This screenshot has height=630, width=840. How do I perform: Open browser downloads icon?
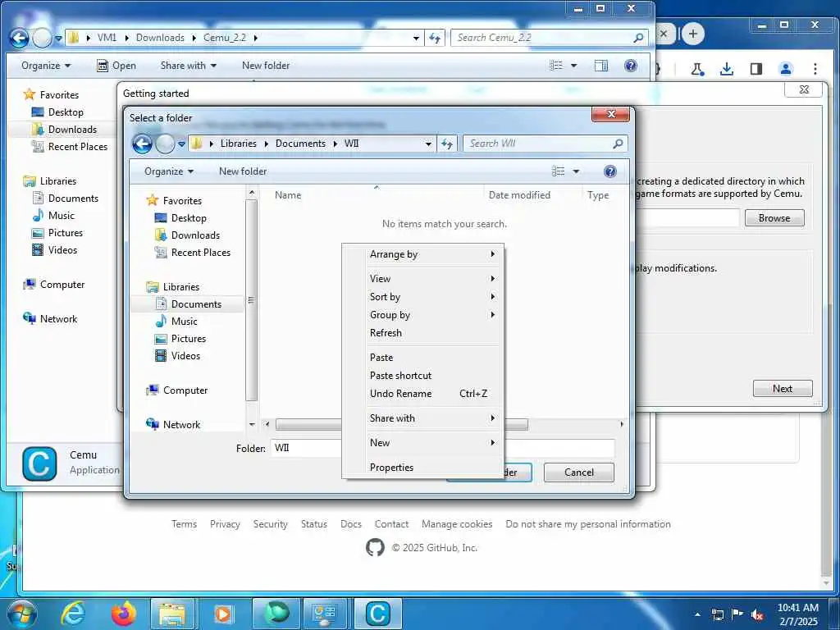(x=727, y=69)
